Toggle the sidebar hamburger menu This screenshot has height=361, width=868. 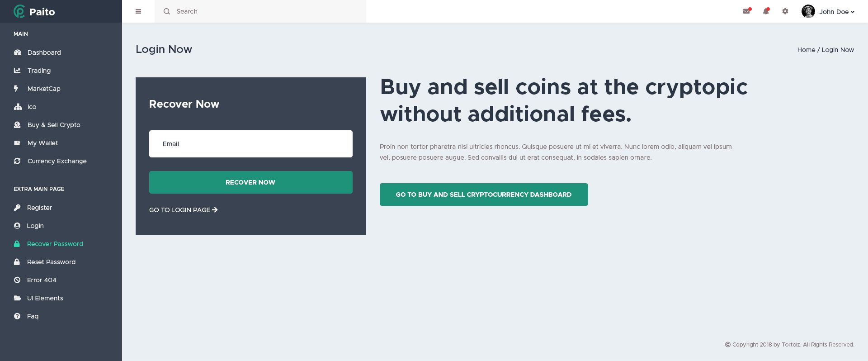tap(138, 11)
